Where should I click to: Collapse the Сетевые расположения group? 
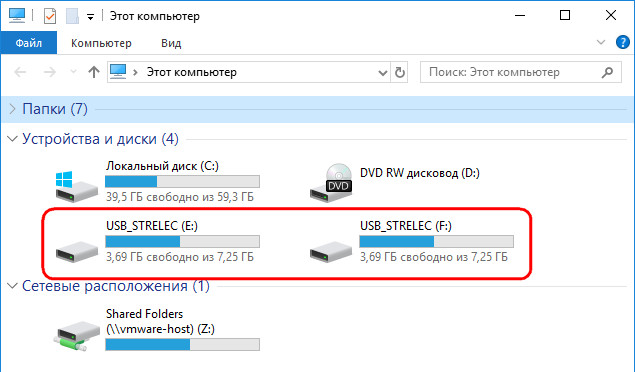(13, 286)
